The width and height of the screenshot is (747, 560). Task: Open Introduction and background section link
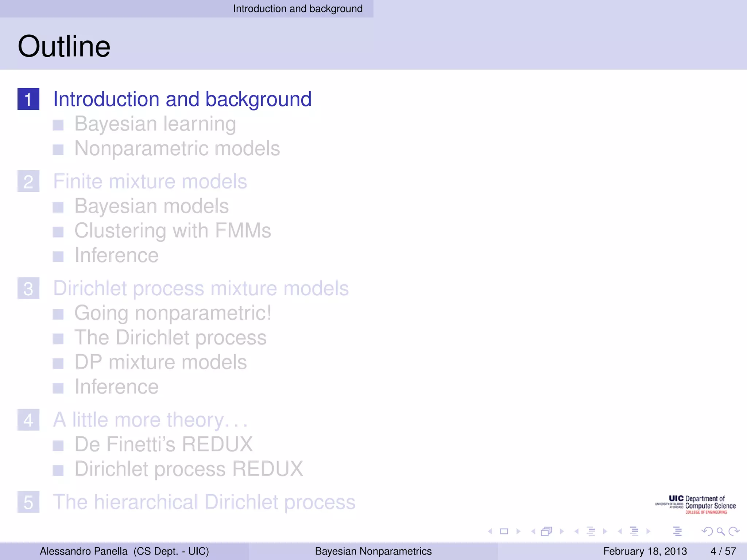182,99
